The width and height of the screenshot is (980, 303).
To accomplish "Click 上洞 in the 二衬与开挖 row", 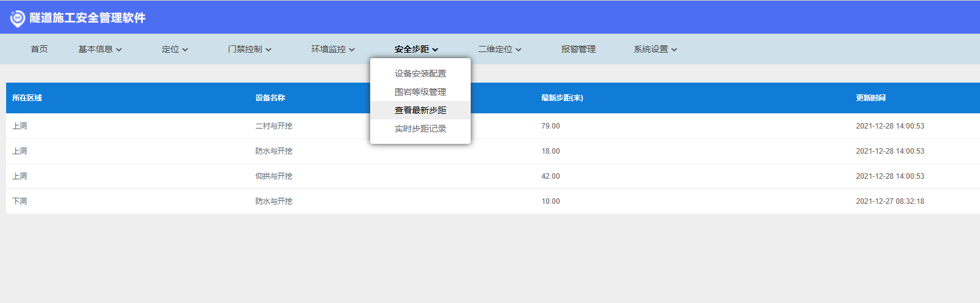I will coord(20,126).
